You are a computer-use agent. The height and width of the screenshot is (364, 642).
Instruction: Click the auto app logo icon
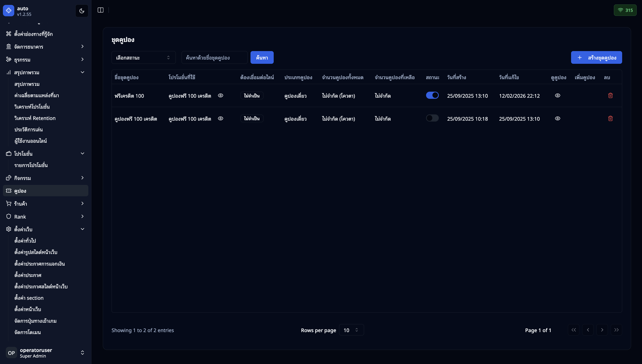click(x=8, y=10)
